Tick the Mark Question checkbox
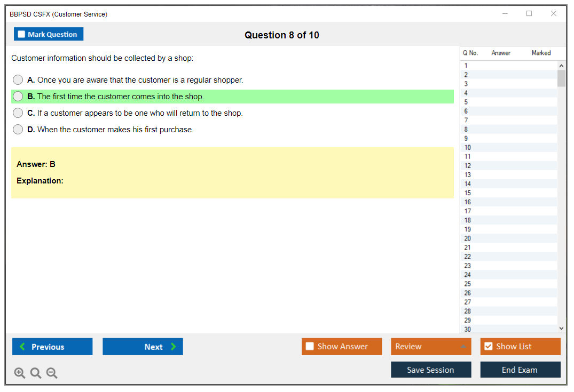The image size is (574, 392). pyautogui.click(x=22, y=35)
